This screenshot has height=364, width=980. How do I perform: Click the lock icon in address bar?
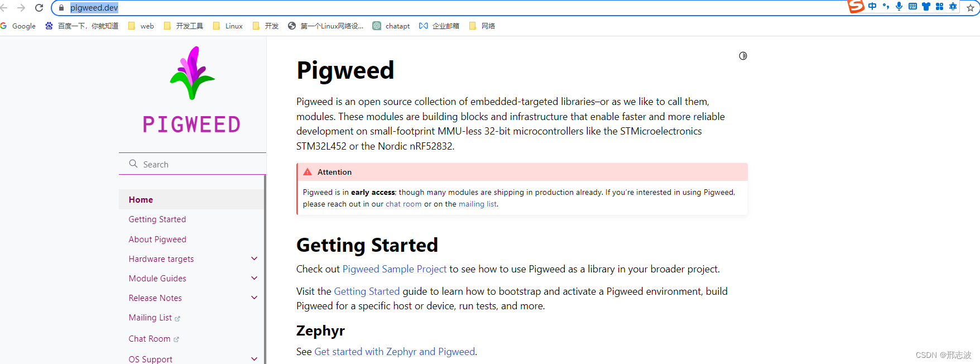(61, 8)
